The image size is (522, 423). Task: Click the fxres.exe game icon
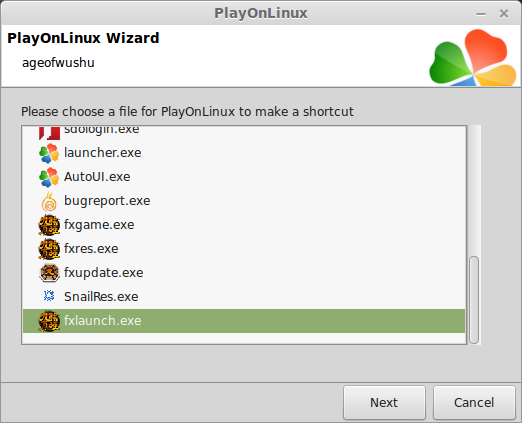coord(49,249)
